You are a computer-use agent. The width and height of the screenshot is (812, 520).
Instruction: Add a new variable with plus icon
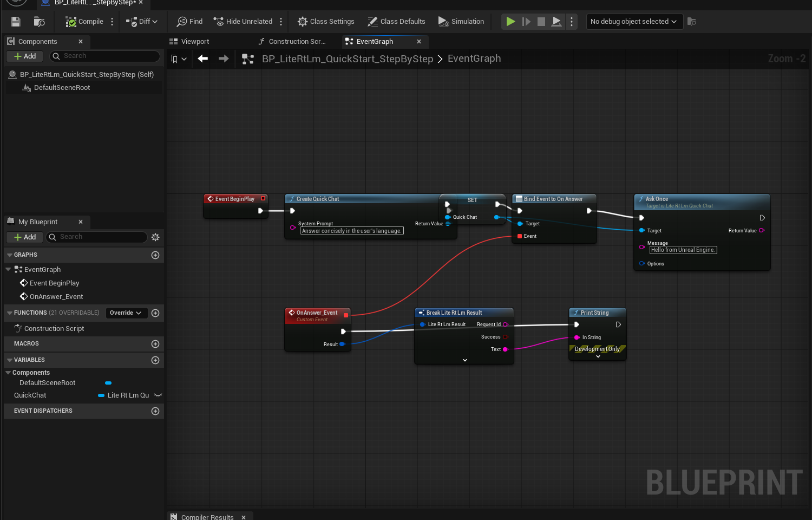pyautogui.click(x=155, y=360)
